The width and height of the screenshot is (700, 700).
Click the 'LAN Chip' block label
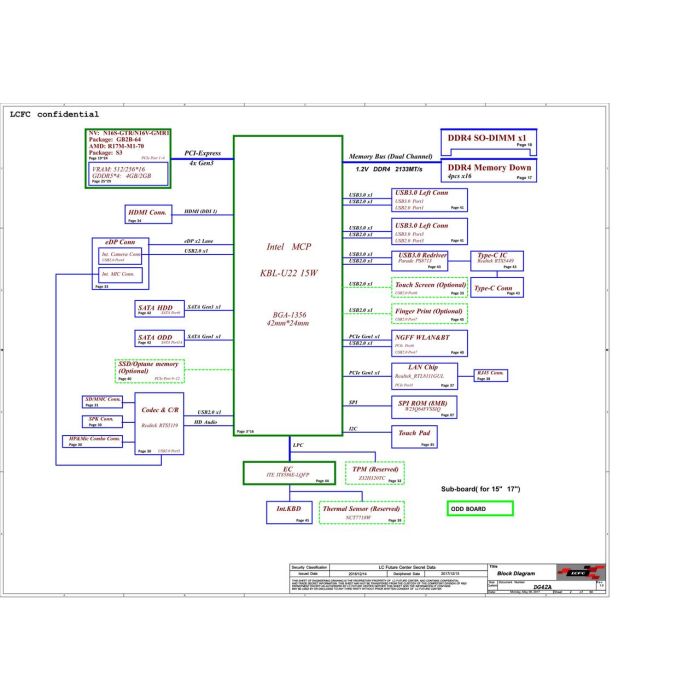(x=423, y=367)
